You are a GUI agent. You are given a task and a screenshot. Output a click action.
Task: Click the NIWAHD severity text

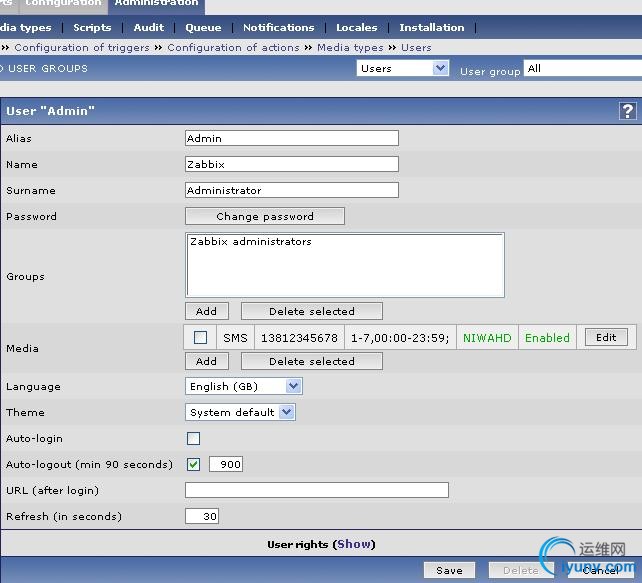coord(487,338)
